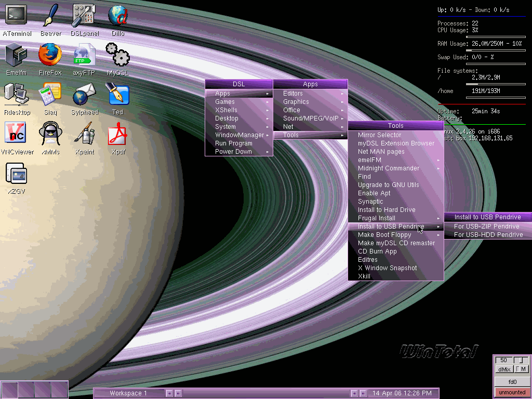Switch to the second workspace in pager
Image resolution: width=532 pixels, height=399 pixels.
coord(26,389)
